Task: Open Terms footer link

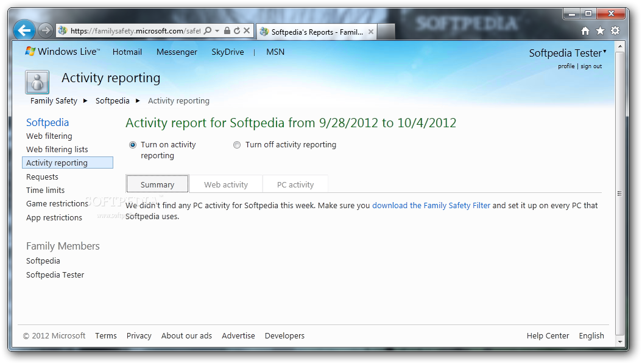Action: click(106, 336)
